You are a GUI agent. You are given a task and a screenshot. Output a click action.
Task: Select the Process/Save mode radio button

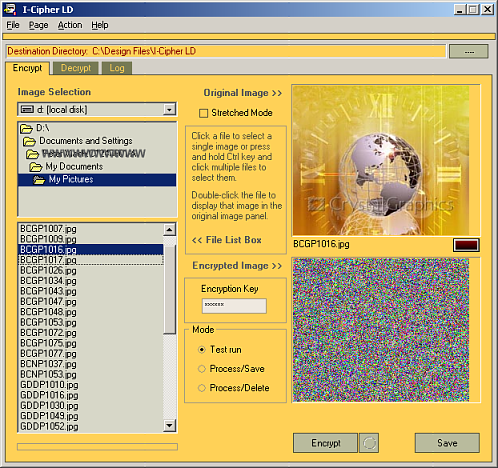click(202, 369)
